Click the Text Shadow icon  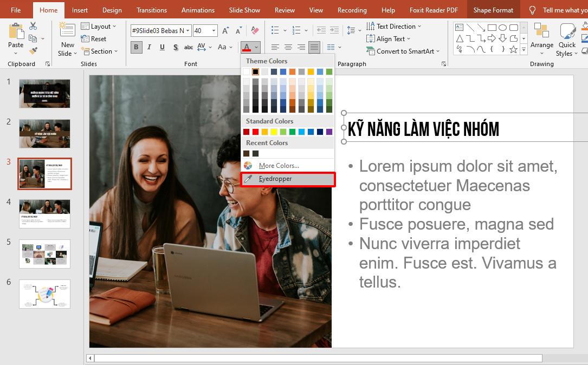pyautogui.click(x=175, y=47)
